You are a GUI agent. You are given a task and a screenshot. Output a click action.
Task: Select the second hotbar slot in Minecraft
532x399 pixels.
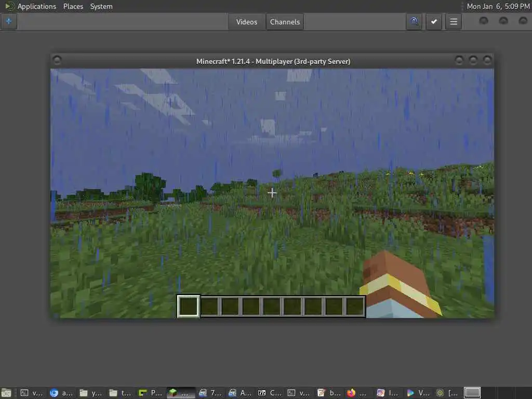tap(209, 306)
